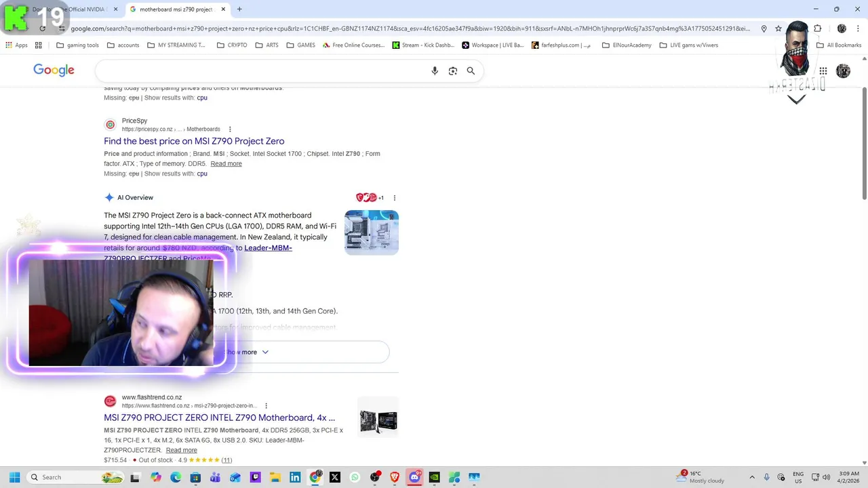The width and height of the screenshot is (868, 488).
Task: Open Brave browser from the taskbar
Action: point(395,477)
